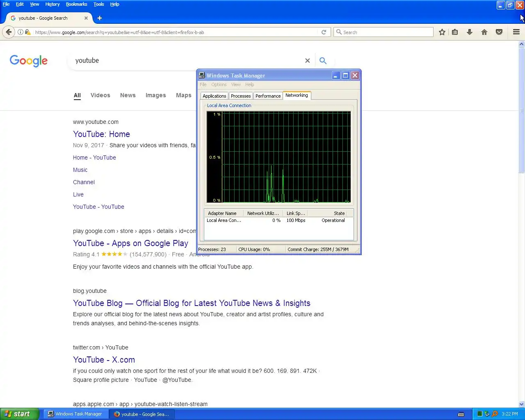Select the Videos search filter
This screenshot has width=525, height=420.
click(100, 95)
